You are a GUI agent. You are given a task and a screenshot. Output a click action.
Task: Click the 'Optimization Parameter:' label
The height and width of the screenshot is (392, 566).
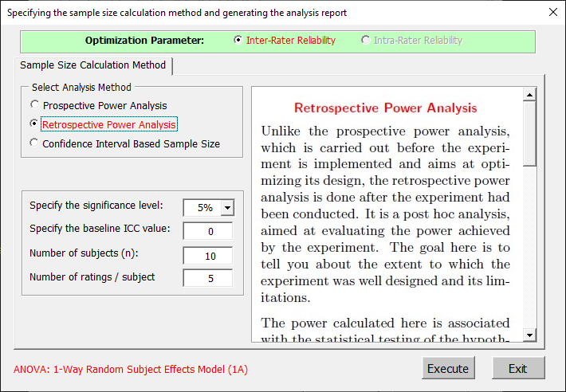pyautogui.click(x=144, y=41)
